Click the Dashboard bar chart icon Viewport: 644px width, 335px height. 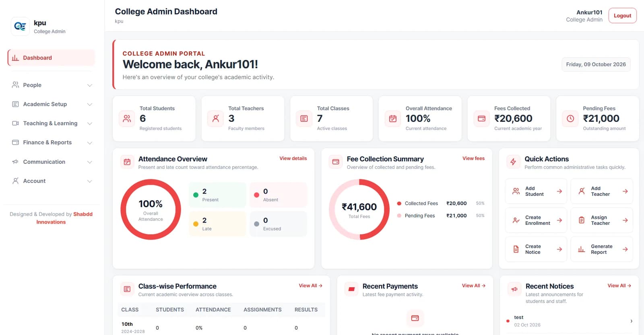coord(15,58)
